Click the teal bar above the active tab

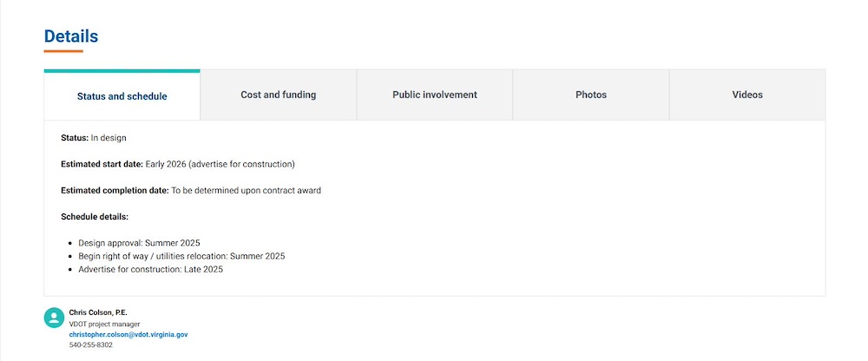point(122,71)
